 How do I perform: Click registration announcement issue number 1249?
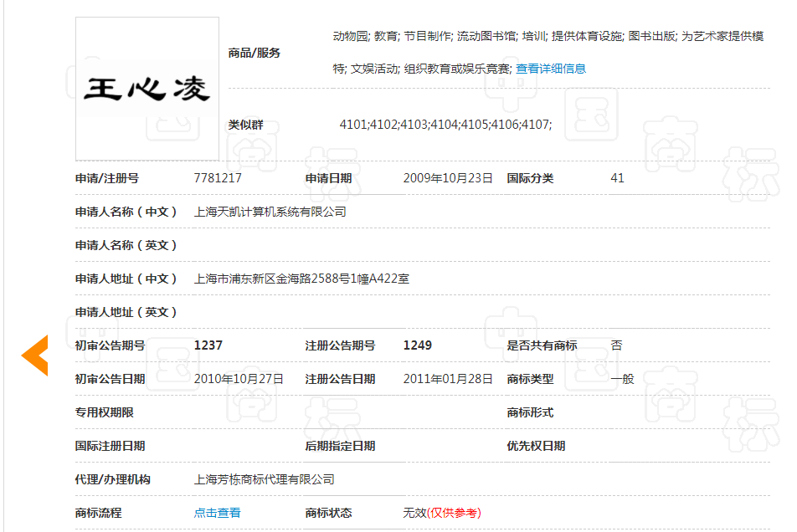(x=417, y=345)
